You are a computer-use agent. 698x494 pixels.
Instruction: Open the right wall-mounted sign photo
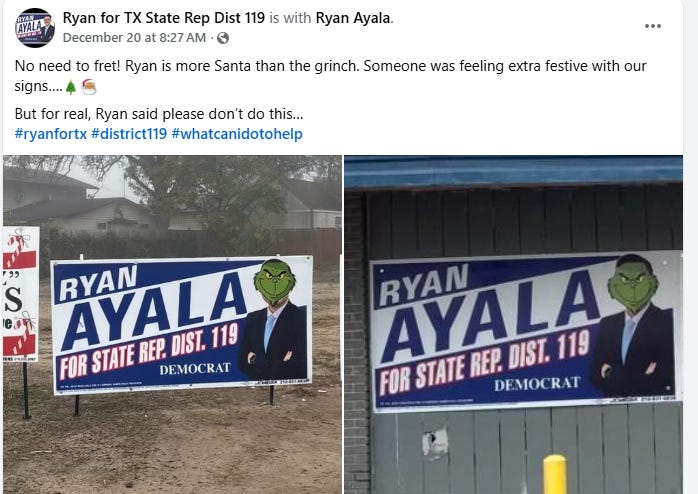[x=514, y=324]
